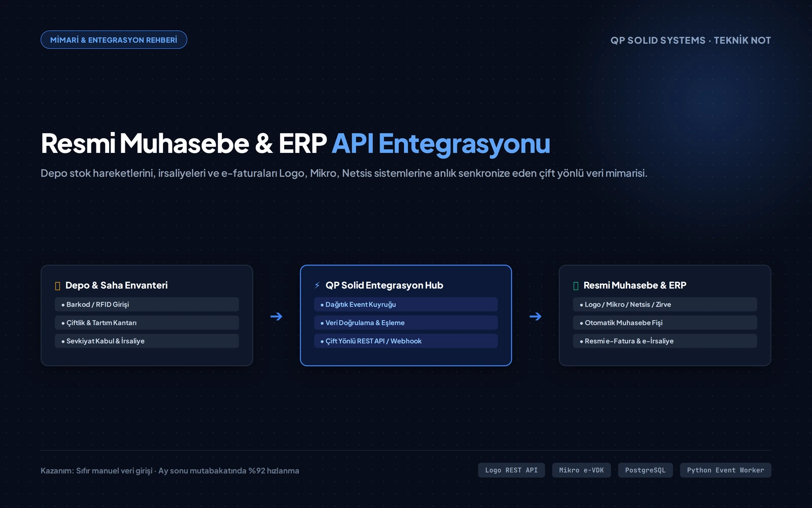Click the Resmi Muhasebe & ERP API Entegrasyonu headline

[295, 143]
